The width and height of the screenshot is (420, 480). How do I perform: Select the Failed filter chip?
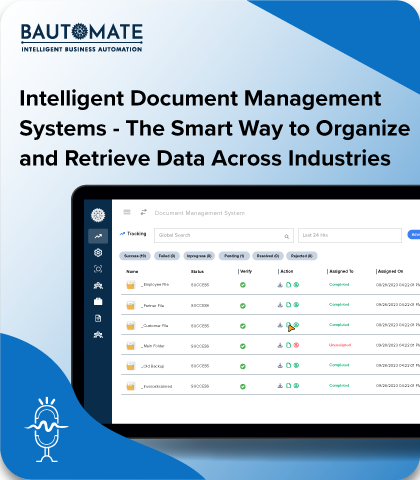point(167,256)
